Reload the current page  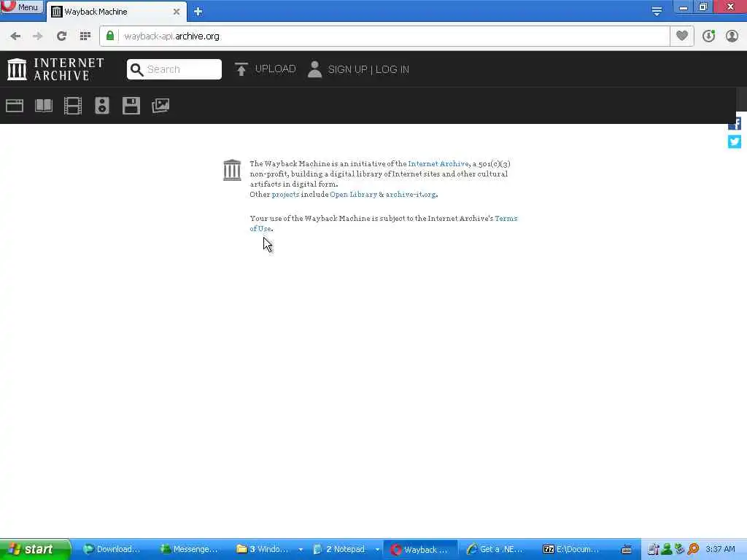click(61, 36)
